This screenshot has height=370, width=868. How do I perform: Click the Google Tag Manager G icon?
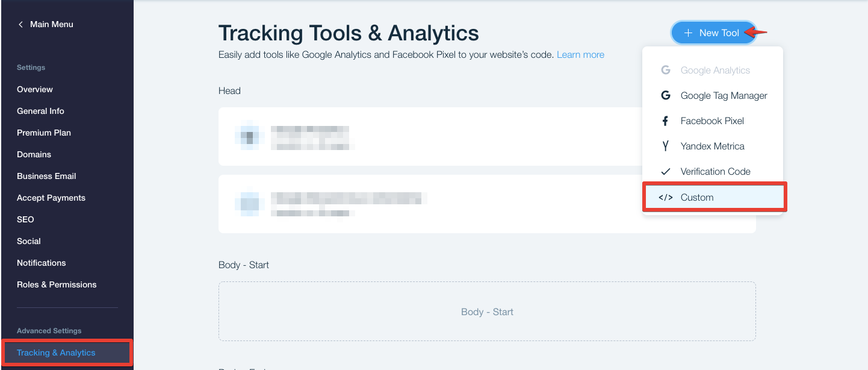[x=665, y=95]
